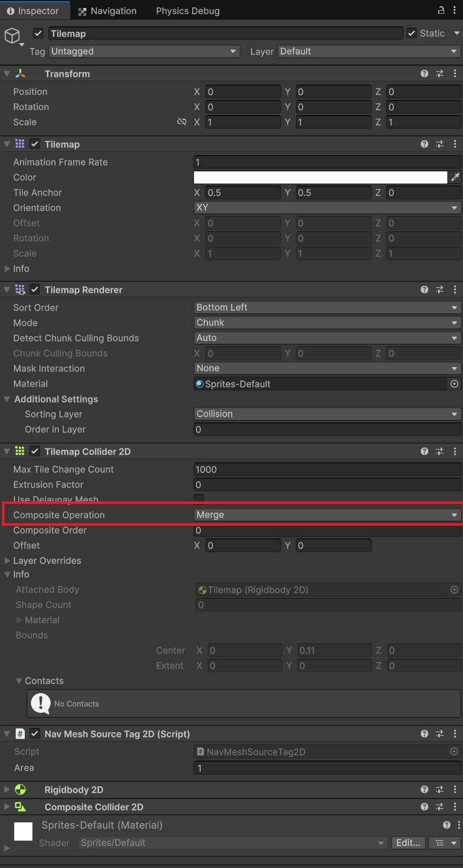
Task: Expand the Layer Overrides section
Action: pyautogui.click(x=8, y=561)
